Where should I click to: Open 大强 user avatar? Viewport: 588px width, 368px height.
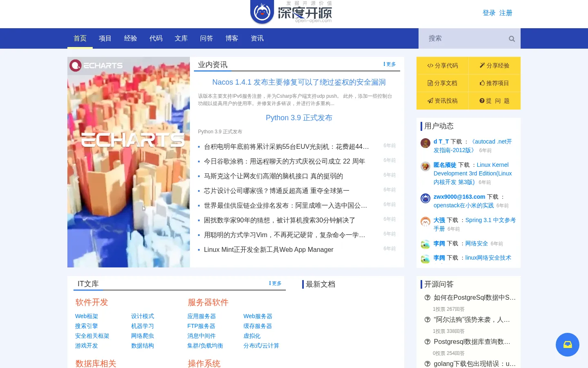point(425,222)
